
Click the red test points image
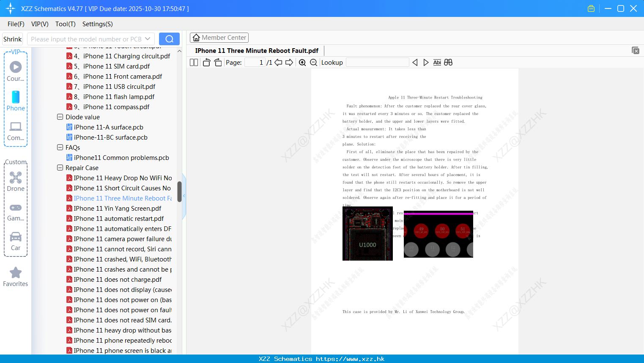(x=438, y=234)
